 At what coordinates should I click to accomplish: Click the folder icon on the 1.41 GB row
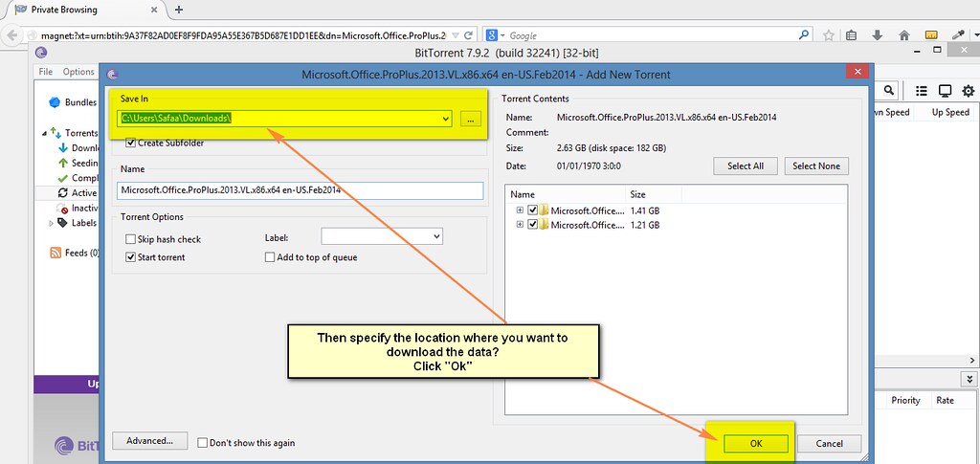point(544,210)
